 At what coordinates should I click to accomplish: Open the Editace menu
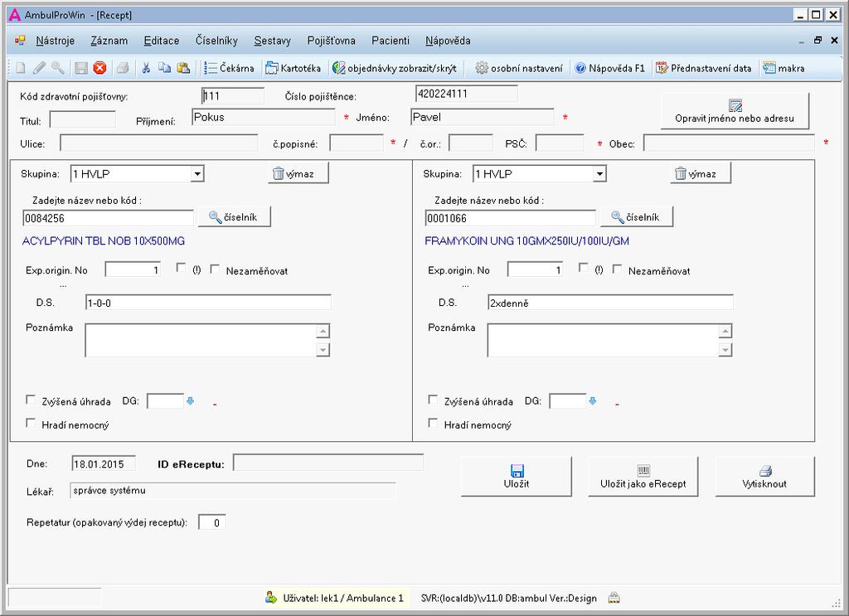[x=162, y=41]
